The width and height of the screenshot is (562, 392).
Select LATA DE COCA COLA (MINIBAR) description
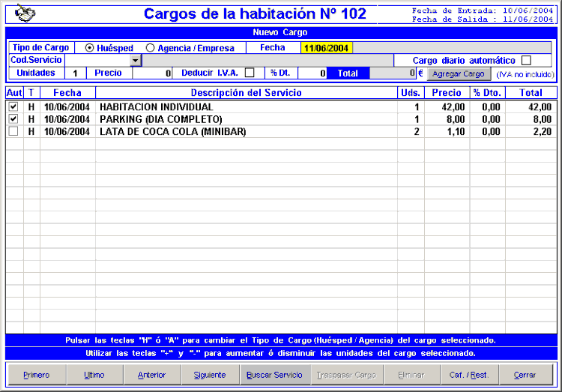[x=173, y=132]
